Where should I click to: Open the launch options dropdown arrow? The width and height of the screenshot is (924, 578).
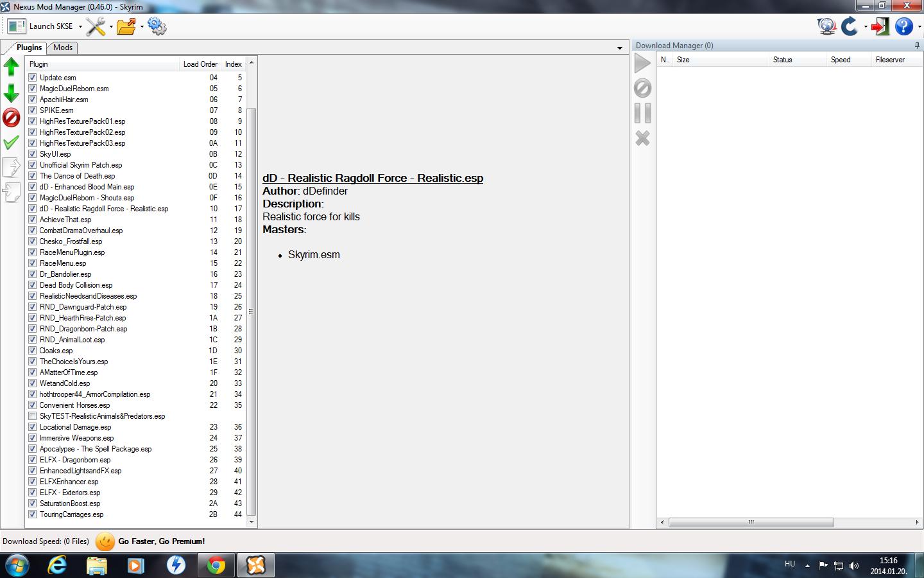tap(80, 27)
